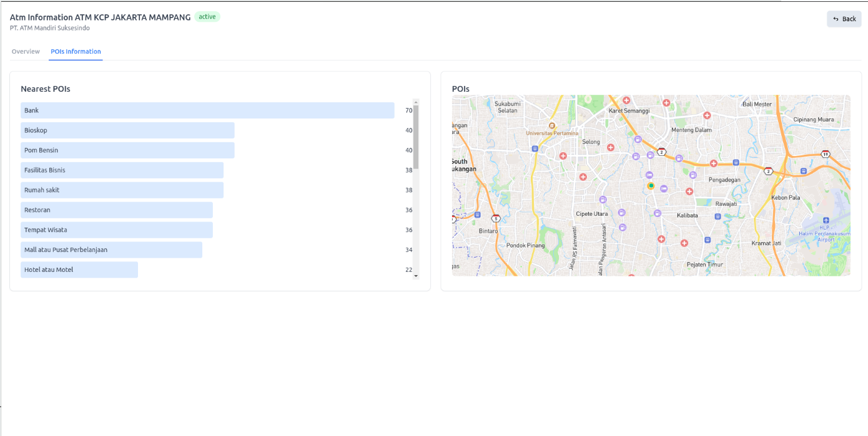Select purple marker immediately right of ATM marker
Image resolution: width=868 pixels, height=436 pixels.
pos(664,188)
